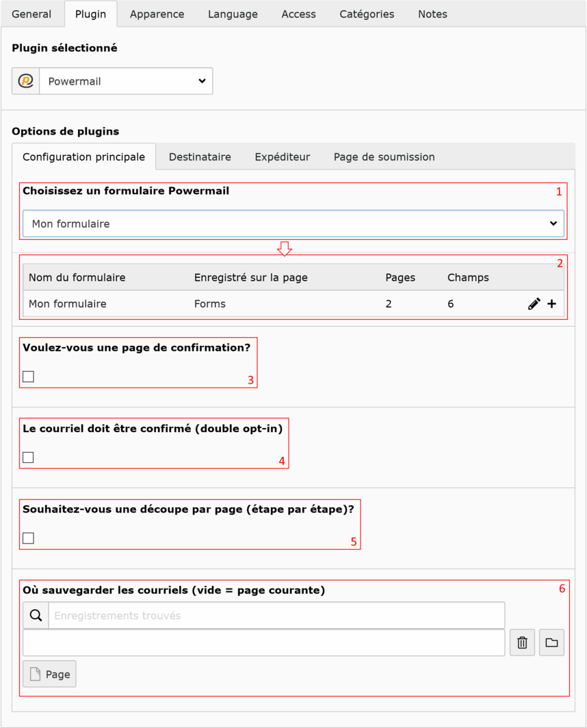This screenshot has height=728, width=587.
Task: Open the Notes tab
Action: pyautogui.click(x=432, y=14)
